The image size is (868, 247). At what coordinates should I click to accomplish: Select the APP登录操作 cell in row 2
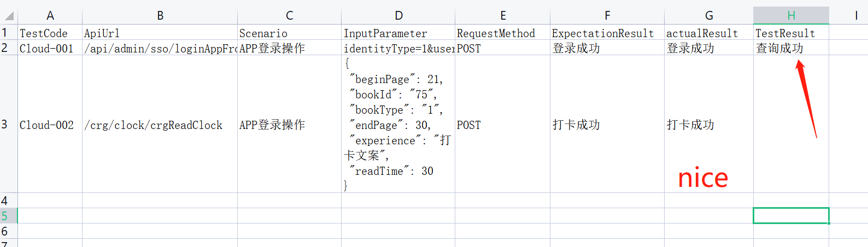click(x=290, y=48)
